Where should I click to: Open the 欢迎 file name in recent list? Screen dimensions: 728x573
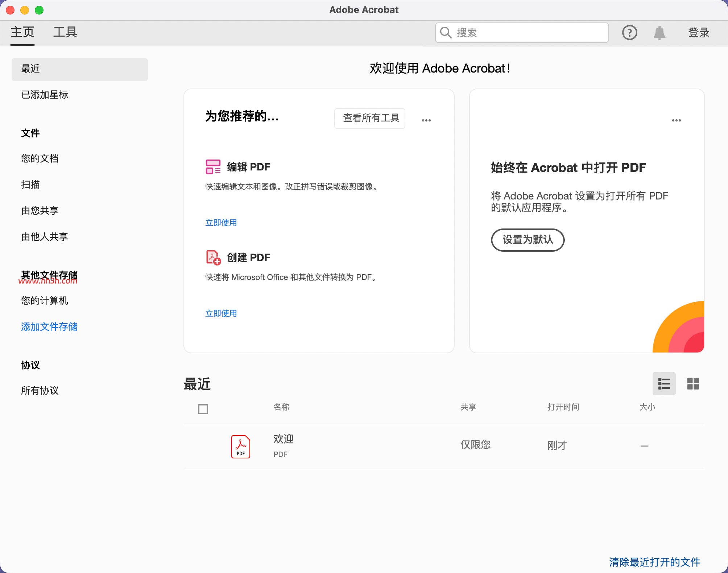(284, 439)
